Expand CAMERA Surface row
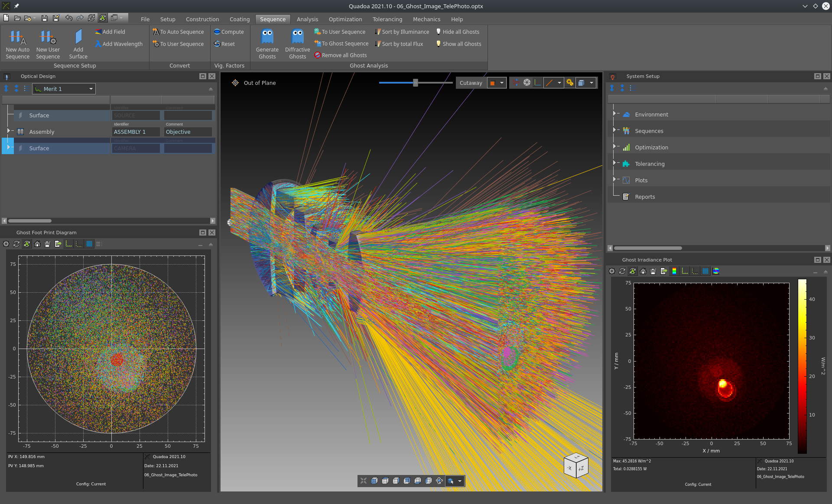Image resolution: width=832 pixels, height=504 pixels. [8, 147]
